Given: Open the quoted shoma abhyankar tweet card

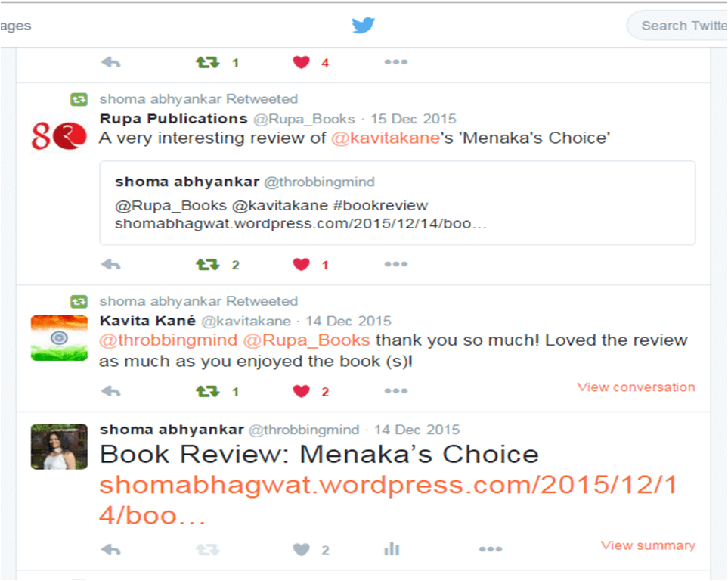Looking at the screenshot, I should 398,203.
